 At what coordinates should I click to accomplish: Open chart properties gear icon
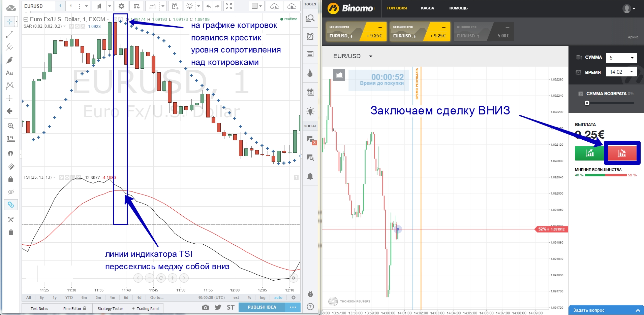121,6
